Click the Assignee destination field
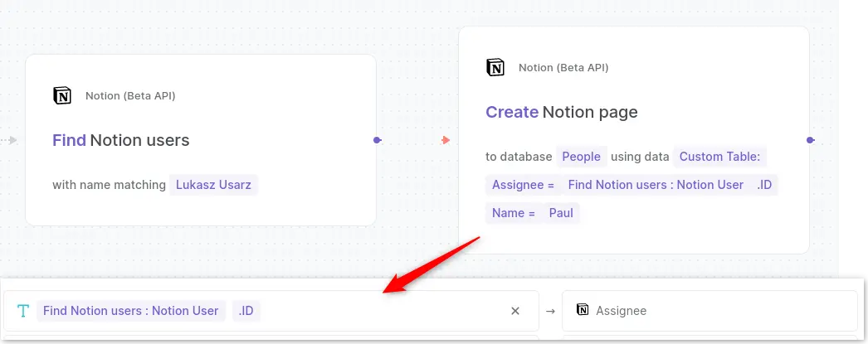This screenshot has width=868, height=344. (710, 311)
